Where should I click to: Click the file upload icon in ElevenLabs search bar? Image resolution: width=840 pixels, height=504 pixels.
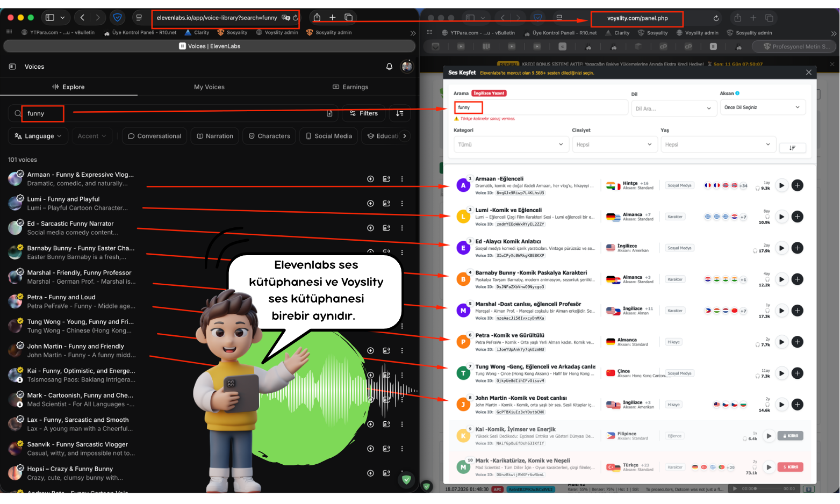click(329, 113)
